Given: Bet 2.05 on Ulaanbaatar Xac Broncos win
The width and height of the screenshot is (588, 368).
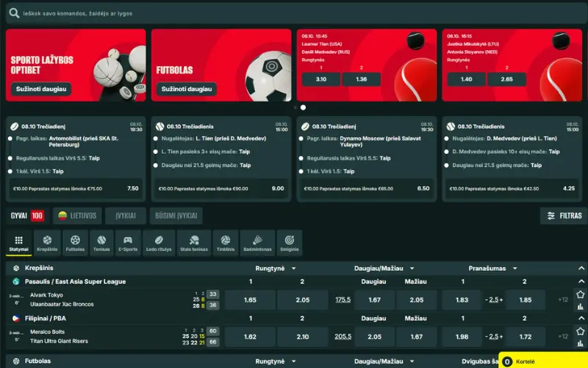Looking at the screenshot, I should pos(303,300).
